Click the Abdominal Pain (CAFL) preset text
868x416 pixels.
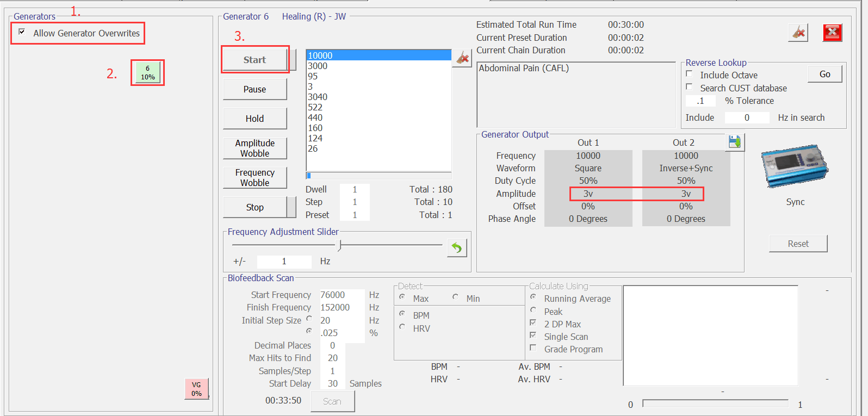click(x=524, y=68)
